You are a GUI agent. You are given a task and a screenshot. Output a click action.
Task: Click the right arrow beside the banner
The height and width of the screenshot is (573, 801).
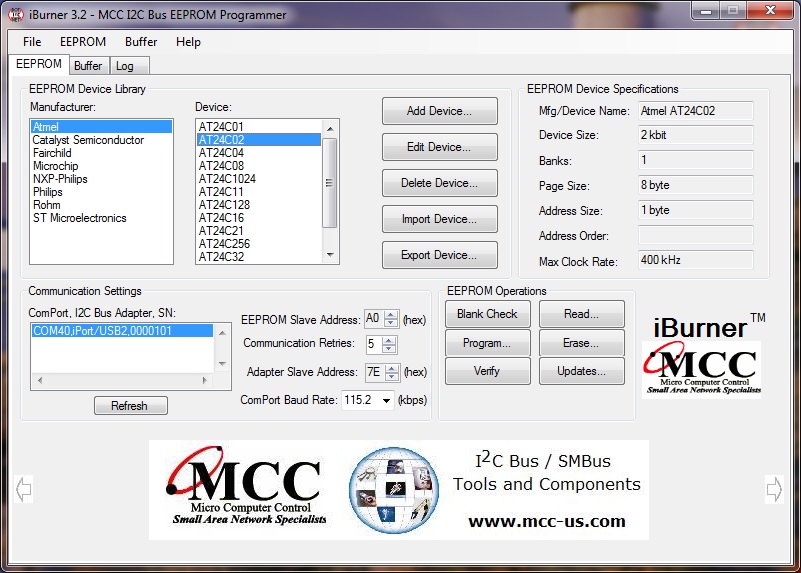click(774, 489)
